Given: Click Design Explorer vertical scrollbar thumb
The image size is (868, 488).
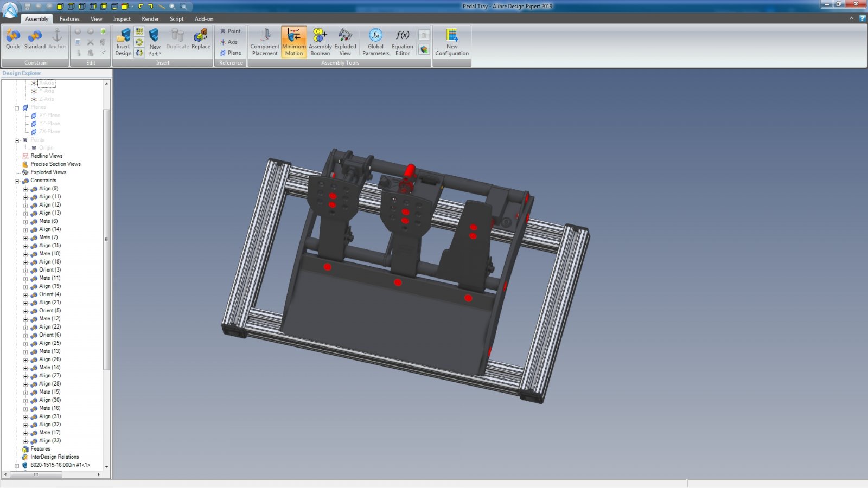Looking at the screenshot, I should click(x=106, y=239).
